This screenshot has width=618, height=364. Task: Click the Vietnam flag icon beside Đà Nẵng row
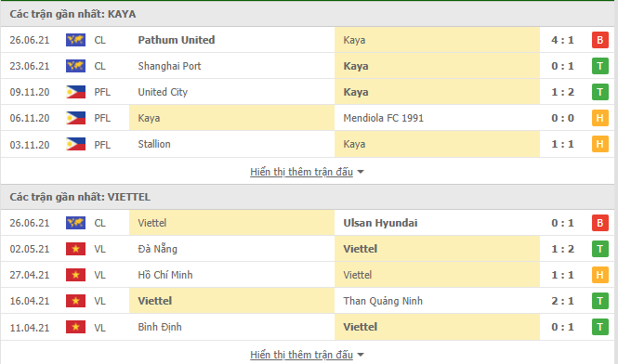pos(75,249)
